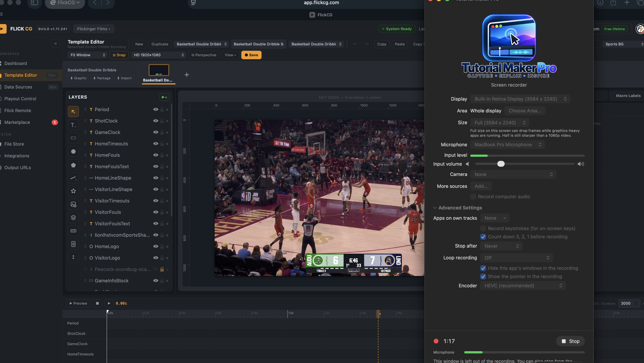644x363 pixels.
Task: Click the Duplicate button
Action: (x=160, y=44)
